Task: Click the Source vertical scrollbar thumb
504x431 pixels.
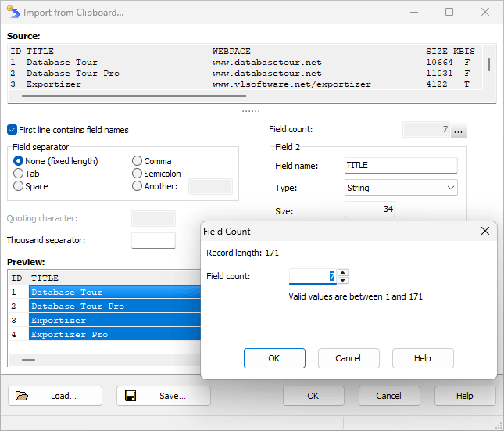Action: click(489, 64)
